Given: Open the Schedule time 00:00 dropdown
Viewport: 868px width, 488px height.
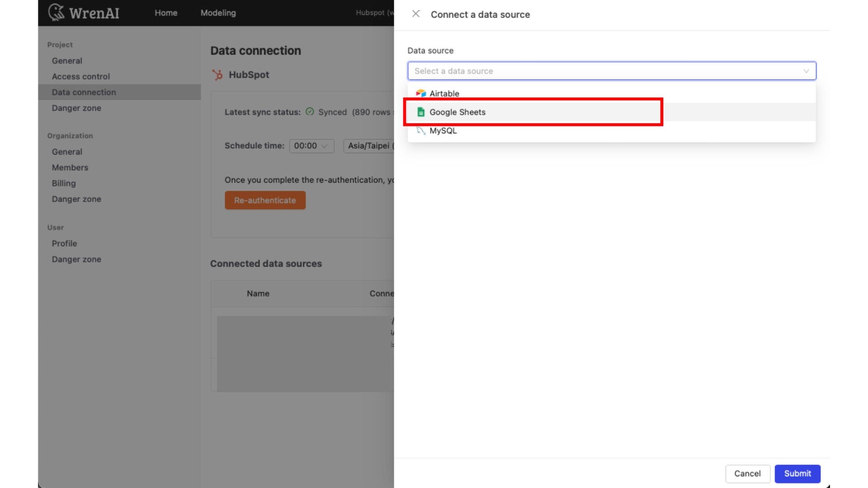Looking at the screenshot, I should [311, 146].
